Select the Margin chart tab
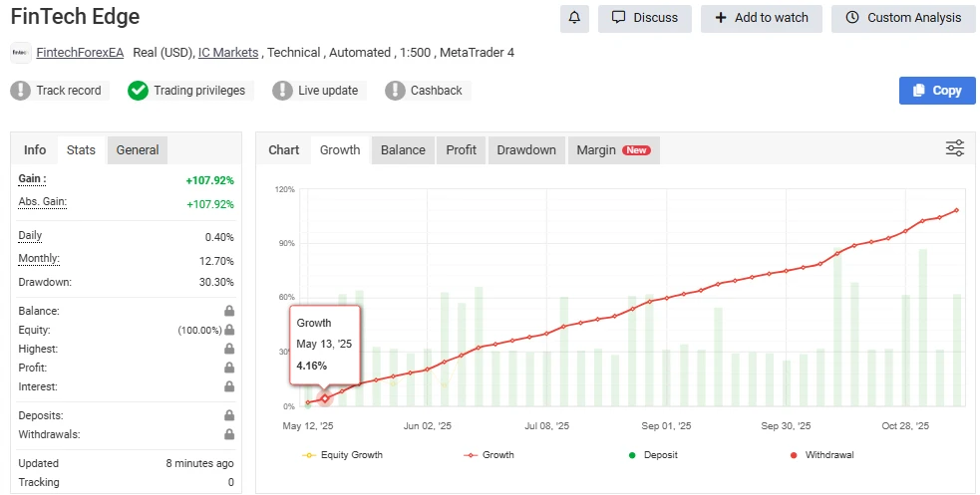The height and width of the screenshot is (495, 980). click(612, 150)
